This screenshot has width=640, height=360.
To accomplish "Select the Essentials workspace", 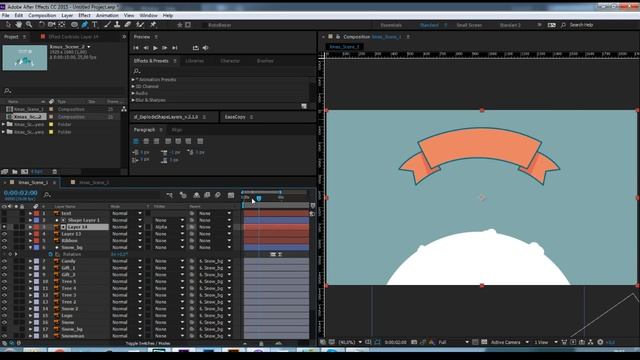I will pyautogui.click(x=391, y=25).
